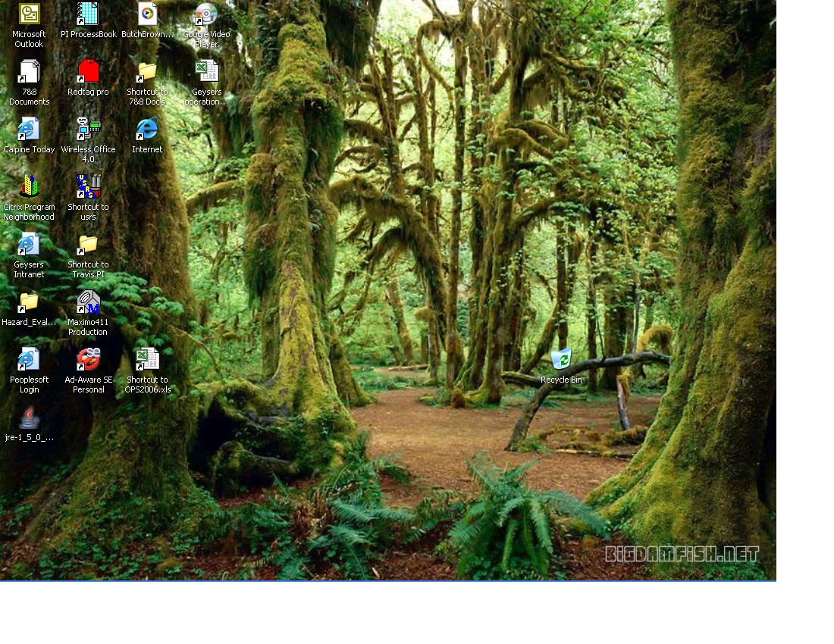Click the Shortcut to usrs icon

(x=88, y=187)
